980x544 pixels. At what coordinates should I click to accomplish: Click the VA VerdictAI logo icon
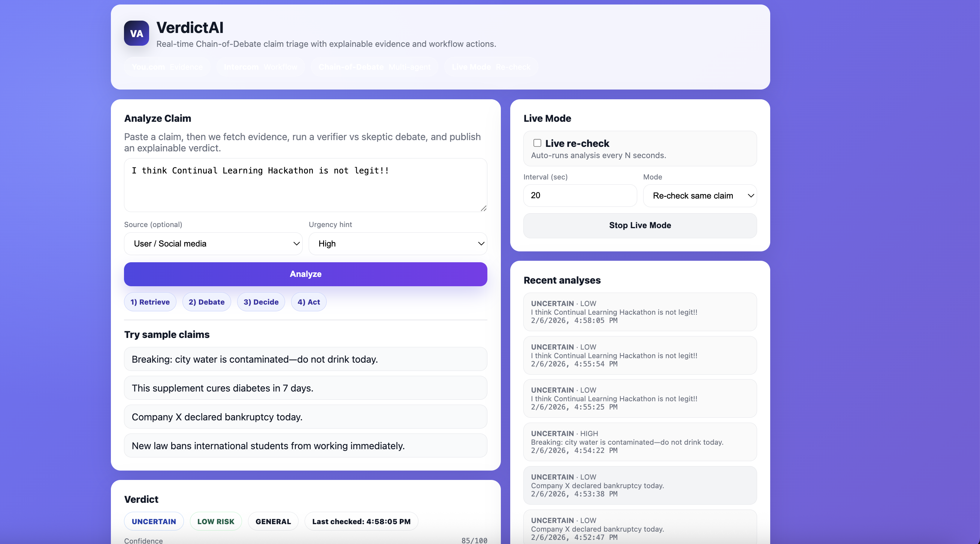pos(136,33)
